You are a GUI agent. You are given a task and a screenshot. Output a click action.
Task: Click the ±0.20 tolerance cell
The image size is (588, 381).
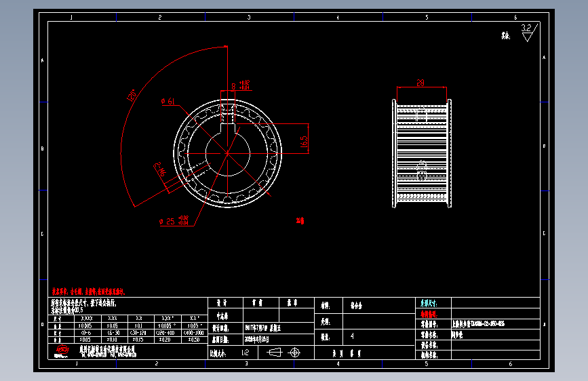point(165,340)
